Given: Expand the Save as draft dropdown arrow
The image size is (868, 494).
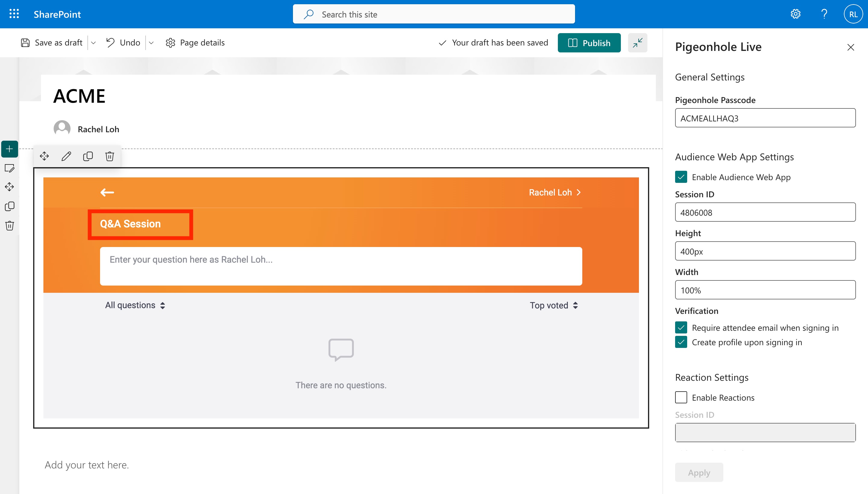Looking at the screenshot, I should point(93,43).
